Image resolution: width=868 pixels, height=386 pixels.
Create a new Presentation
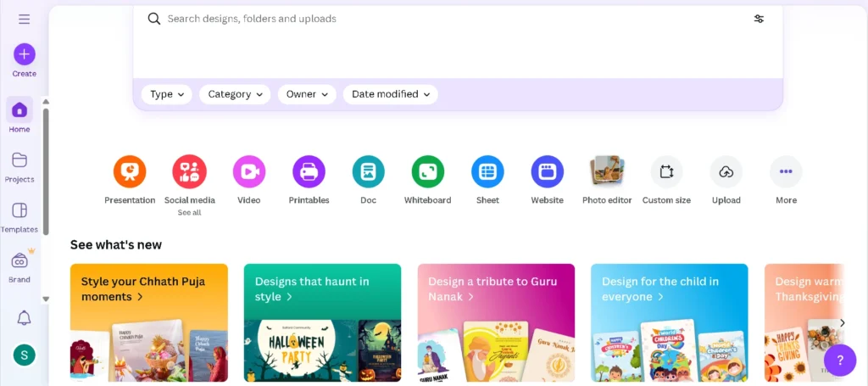tap(130, 181)
